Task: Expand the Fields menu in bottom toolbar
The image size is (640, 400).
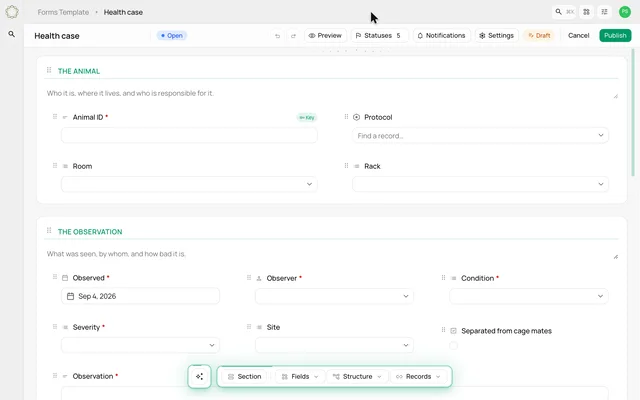Action: (x=300, y=376)
